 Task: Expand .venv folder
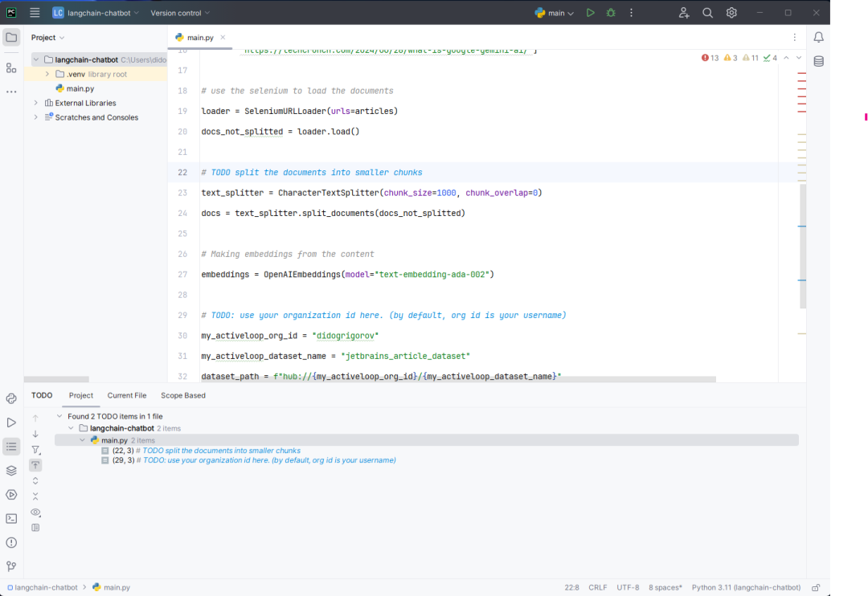coord(47,74)
